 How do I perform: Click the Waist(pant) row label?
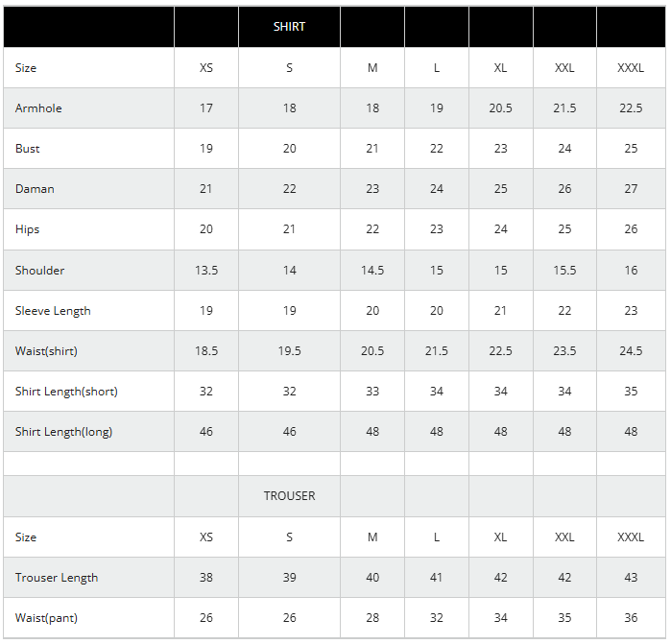pyautogui.click(x=46, y=618)
